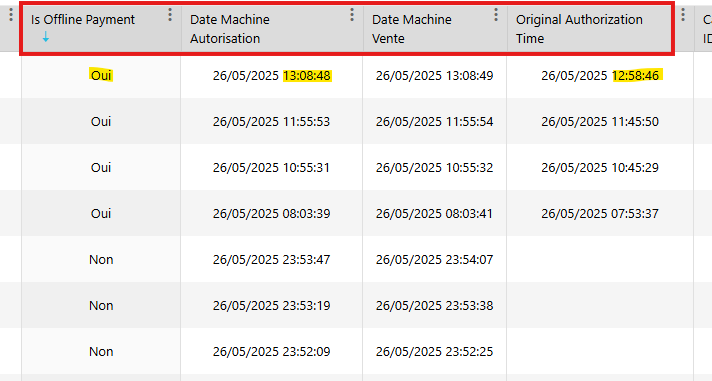Select the highlighted Oui cell in the first row
712x381 pixels.
coord(101,75)
